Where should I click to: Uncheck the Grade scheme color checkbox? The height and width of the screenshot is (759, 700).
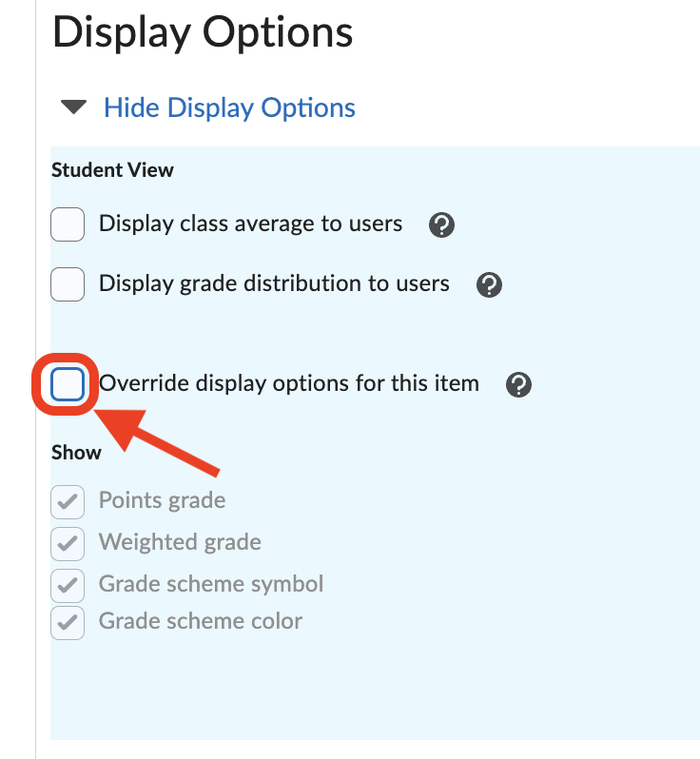point(68,623)
